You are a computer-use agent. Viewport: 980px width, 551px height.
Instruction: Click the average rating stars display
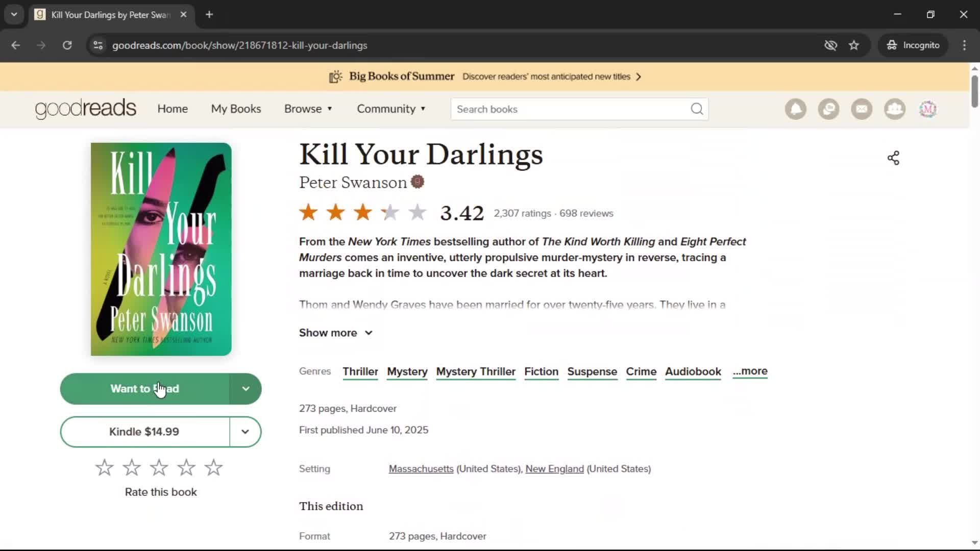(x=363, y=212)
